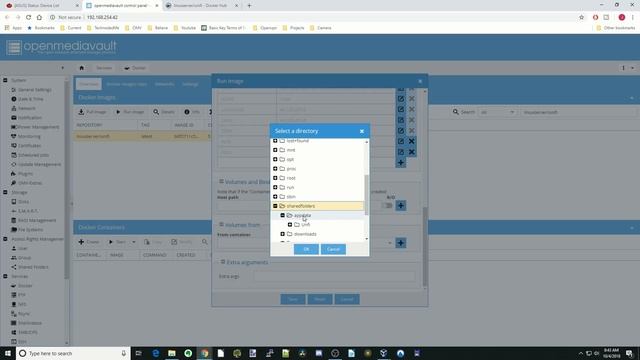Expand the sbin folder node

point(275,197)
